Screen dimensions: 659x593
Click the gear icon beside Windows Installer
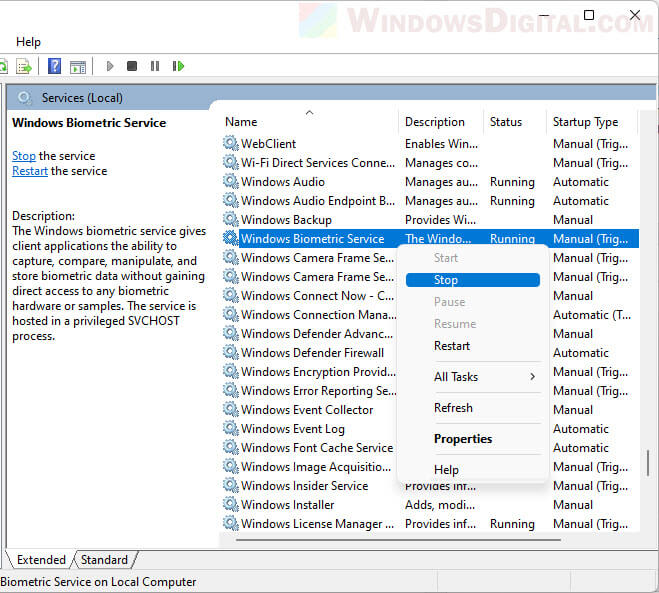pos(230,504)
